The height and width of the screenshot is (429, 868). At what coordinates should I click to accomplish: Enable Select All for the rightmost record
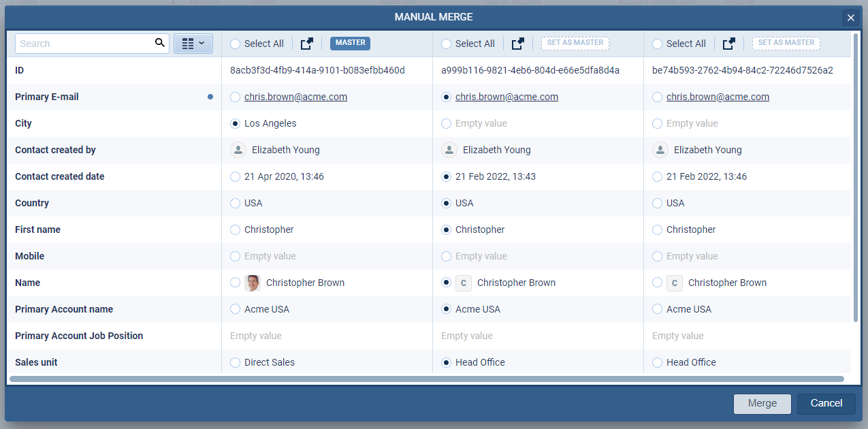coord(656,43)
